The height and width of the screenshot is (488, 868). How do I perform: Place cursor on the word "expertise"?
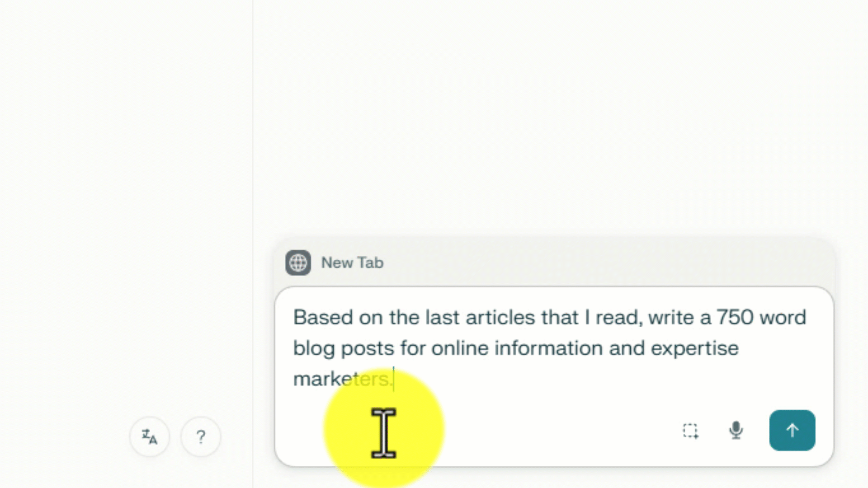point(694,349)
